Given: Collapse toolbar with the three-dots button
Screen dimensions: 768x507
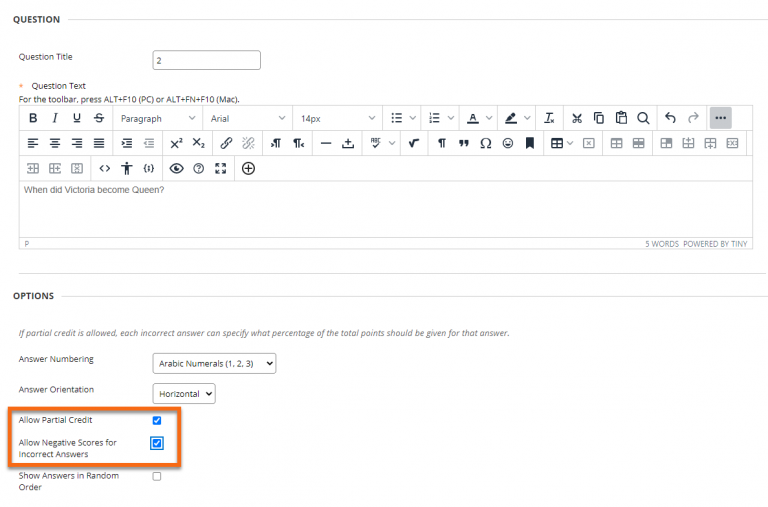Looking at the screenshot, I should click(720, 118).
